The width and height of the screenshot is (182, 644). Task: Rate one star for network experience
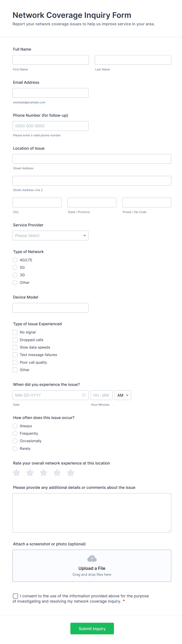point(16,473)
